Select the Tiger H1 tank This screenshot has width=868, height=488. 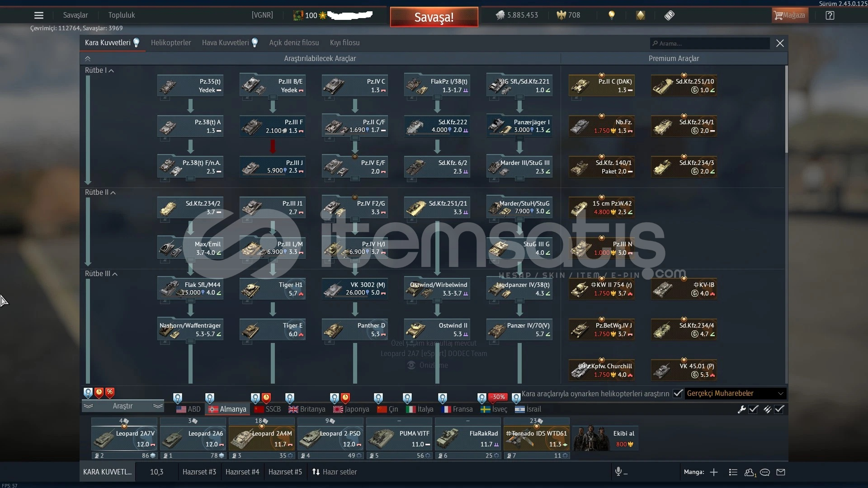[273, 289]
